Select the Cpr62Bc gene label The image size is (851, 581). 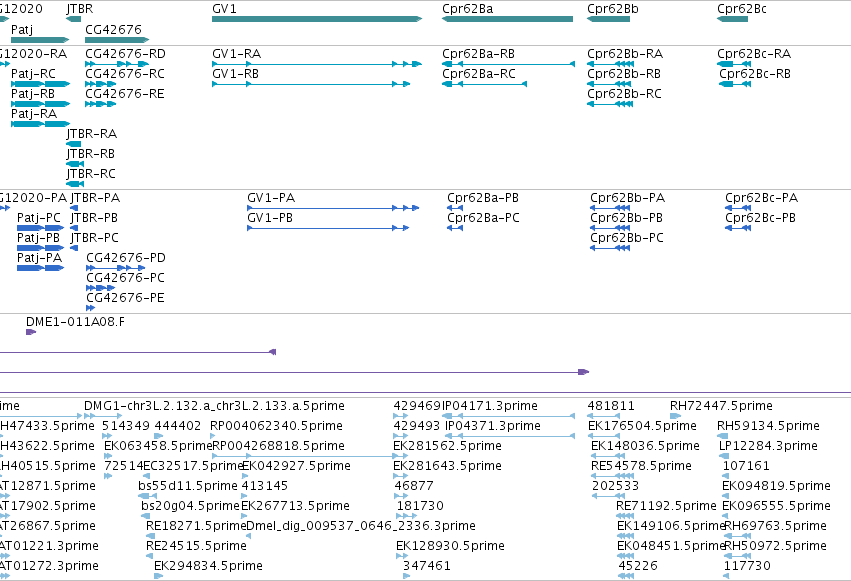tap(741, 9)
